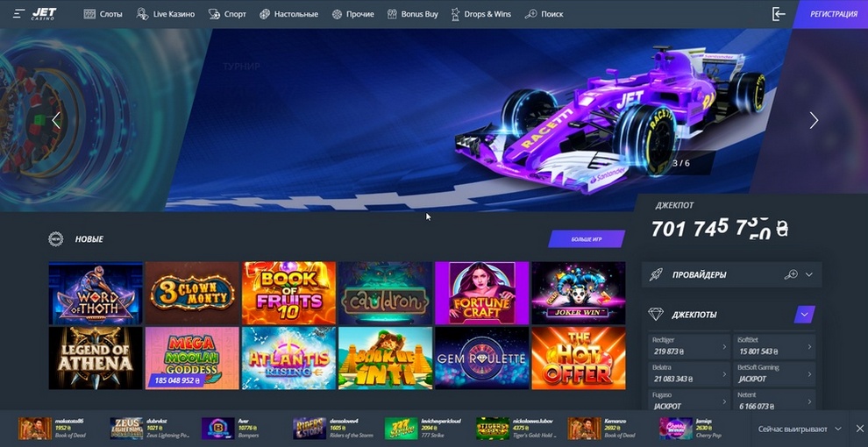Select the Bonus Buy menu item

412,14
